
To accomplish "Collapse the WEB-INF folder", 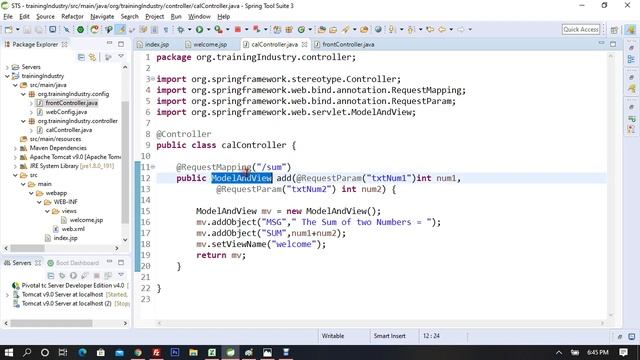I will click(x=40, y=202).
